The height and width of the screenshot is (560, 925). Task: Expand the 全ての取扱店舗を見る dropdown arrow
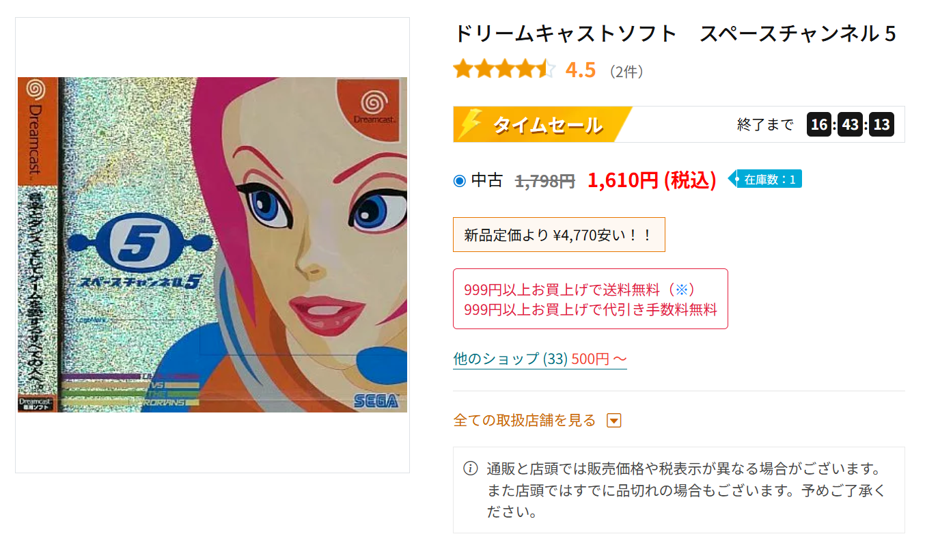[x=614, y=421]
